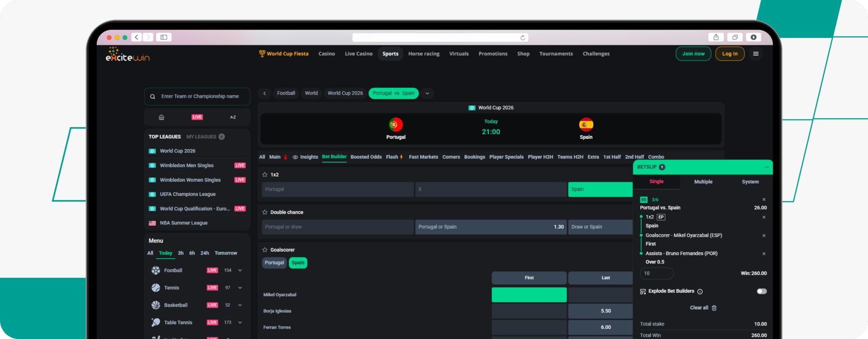Viewport: 868px width, 339px height.
Task: Select Spain in 1x2 market
Action: (x=600, y=189)
